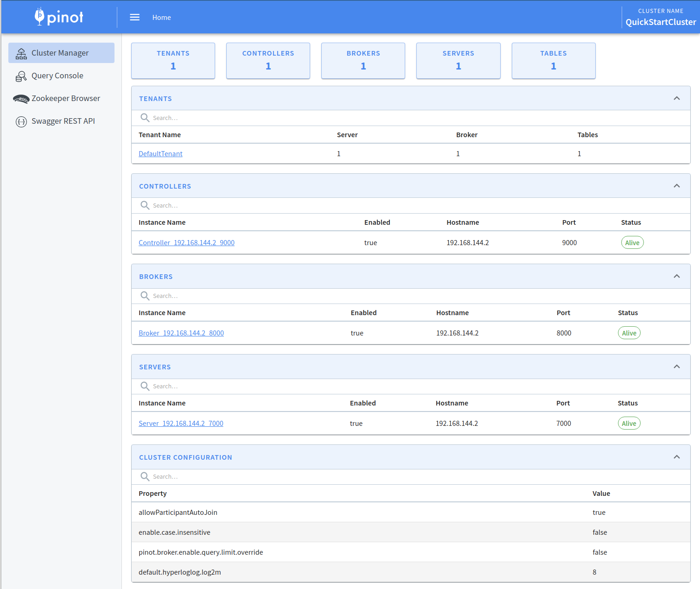The height and width of the screenshot is (589, 700).
Task: Click the magnifier icon in Brokers search
Action: [x=145, y=296]
